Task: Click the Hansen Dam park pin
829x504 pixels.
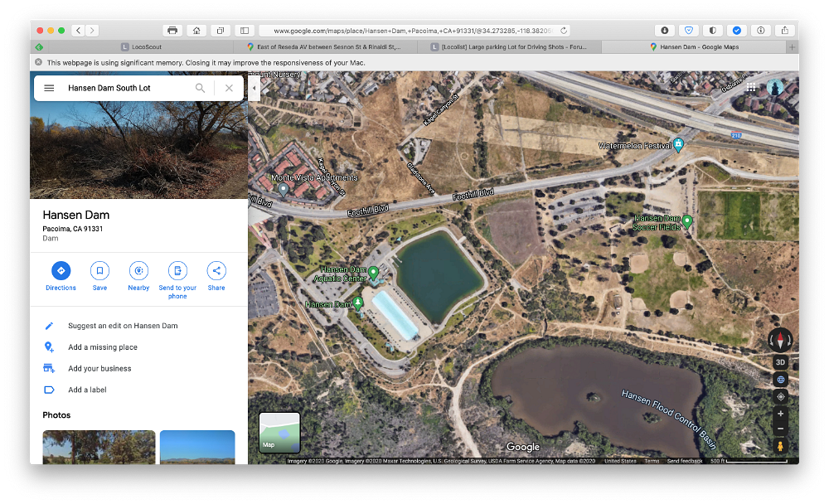Action: (358, 303)
